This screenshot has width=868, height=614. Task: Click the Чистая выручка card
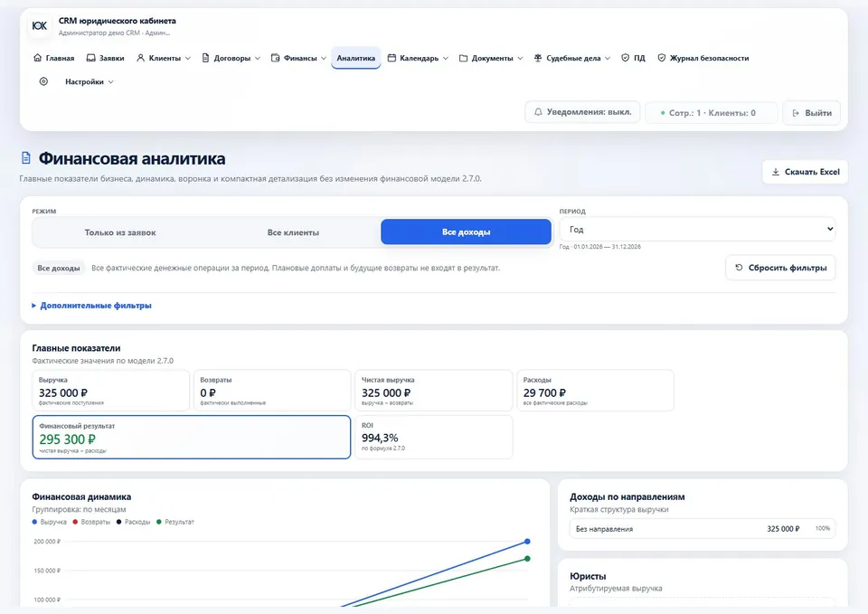click(x=433, y=391)
